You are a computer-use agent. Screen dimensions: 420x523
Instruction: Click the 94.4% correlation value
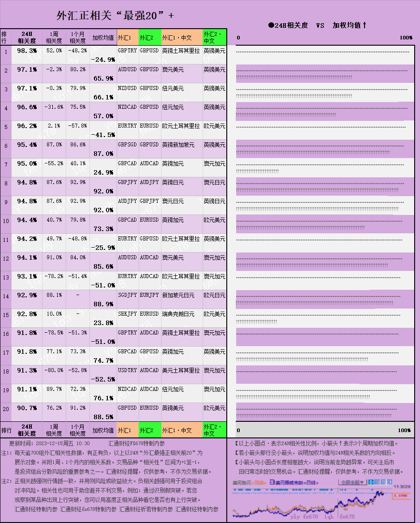tap(27, 220)
